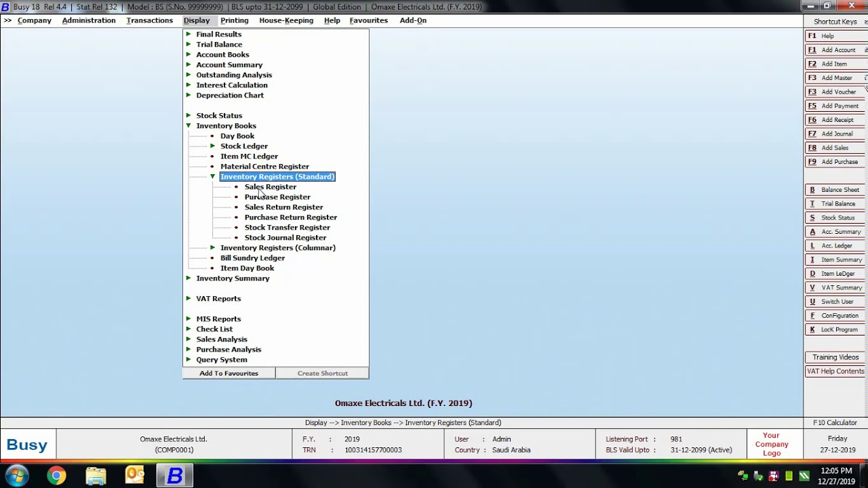Screen dimensions: 868x488
Task: Click the F3 Add Master shortcut
Action: click(x=835, y=78)
